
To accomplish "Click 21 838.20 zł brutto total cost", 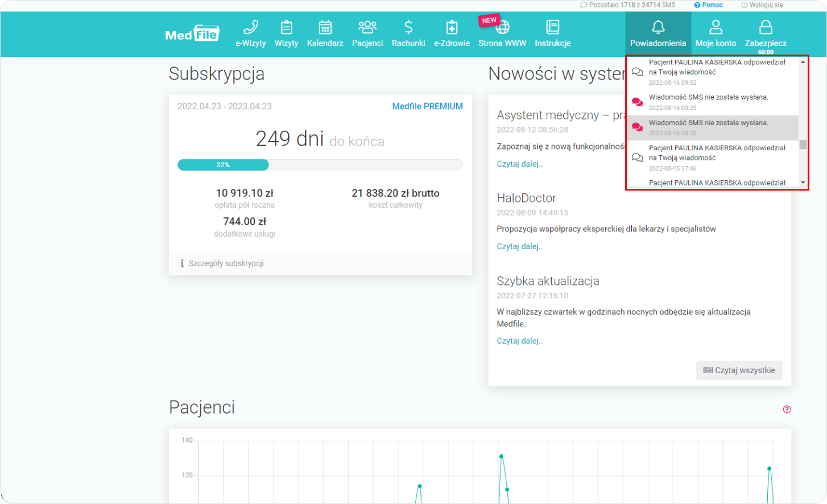I will [x=395, y=193].
